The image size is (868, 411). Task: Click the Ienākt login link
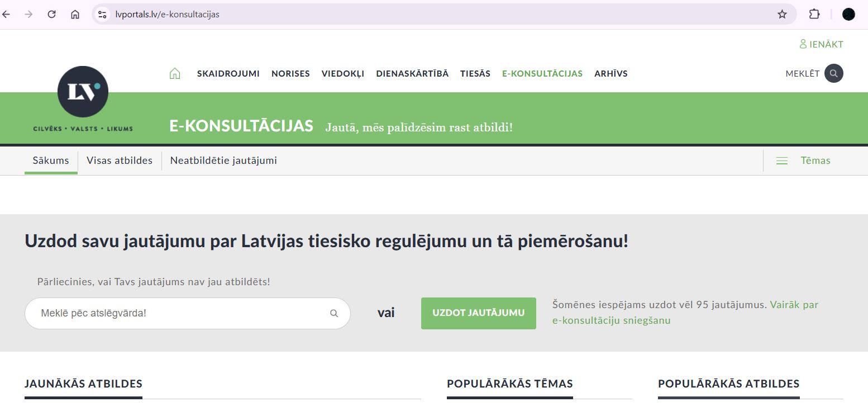tap(822, 44)
